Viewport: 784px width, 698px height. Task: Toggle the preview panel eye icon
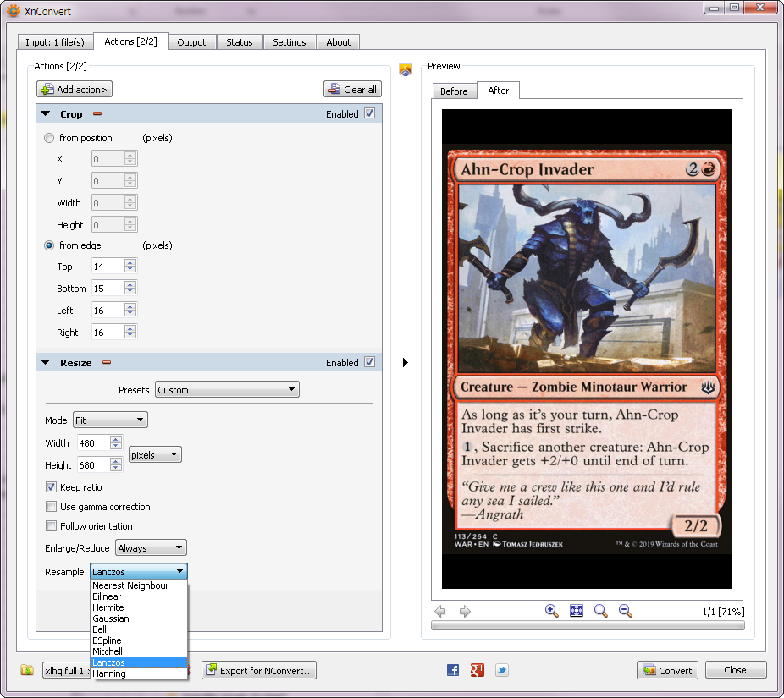[406, 69]
